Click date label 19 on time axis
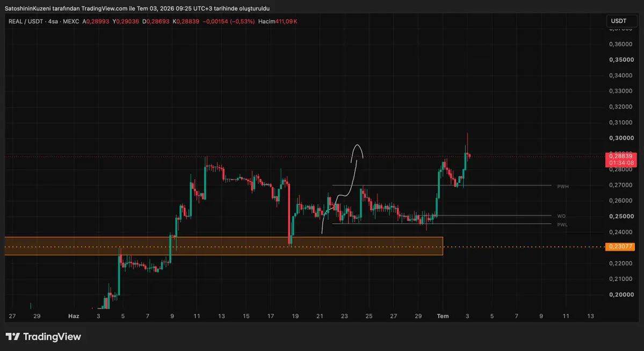This screenshot has width=644, height=351. click(295, 316)
